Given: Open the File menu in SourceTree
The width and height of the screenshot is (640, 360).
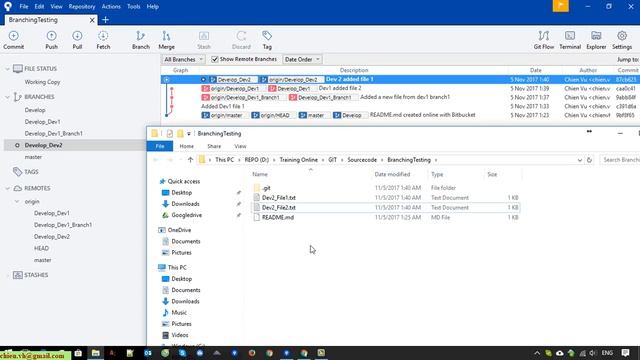Looking at the screenshot, I should 24,7.
